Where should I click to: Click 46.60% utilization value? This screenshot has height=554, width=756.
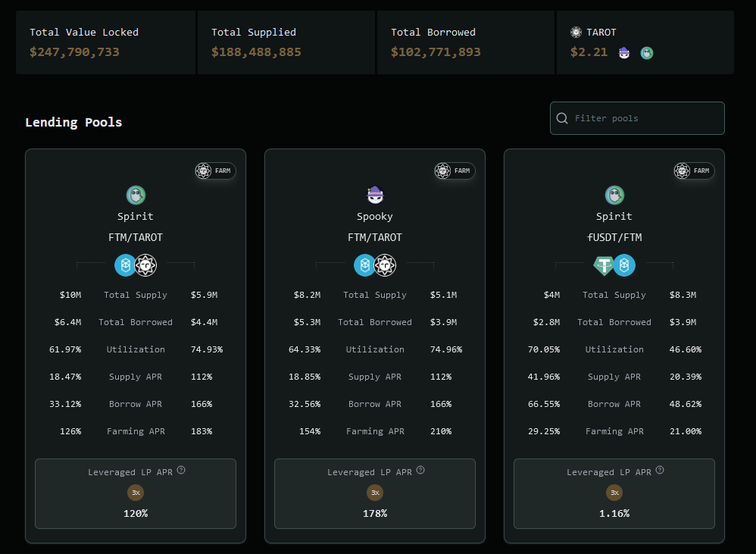click(x=686, y=349)
